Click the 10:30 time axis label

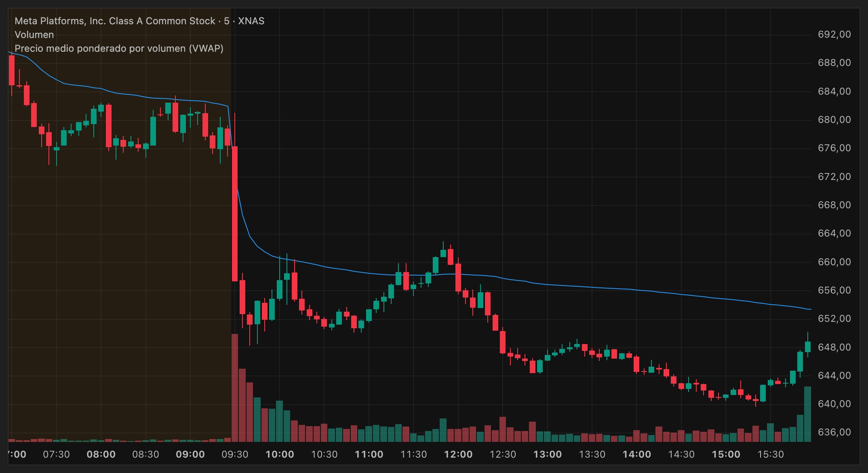324,454
